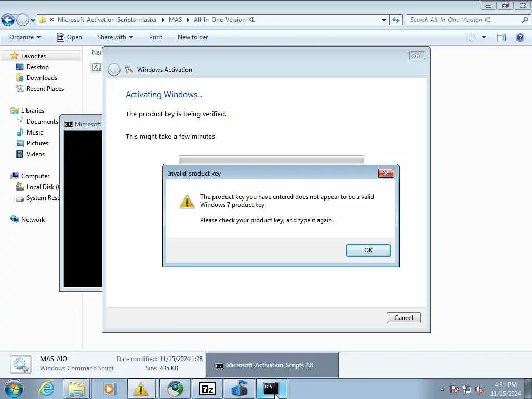
Task: Open Windows Explorer taskbar icon
Action: click(76, 389)
